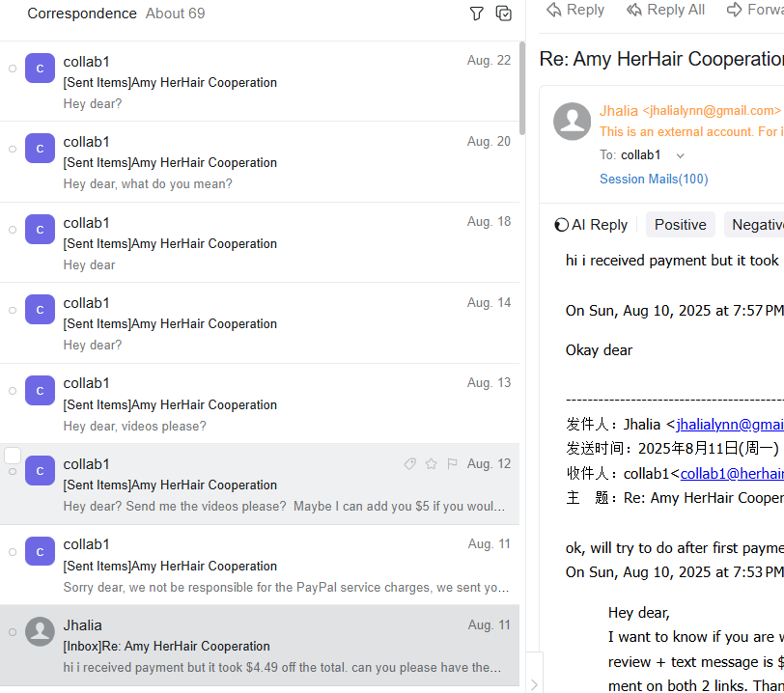The image size is (784, 693).
Task: Open the filter icon in Correspondence header
Action: [x=476, y=14]
